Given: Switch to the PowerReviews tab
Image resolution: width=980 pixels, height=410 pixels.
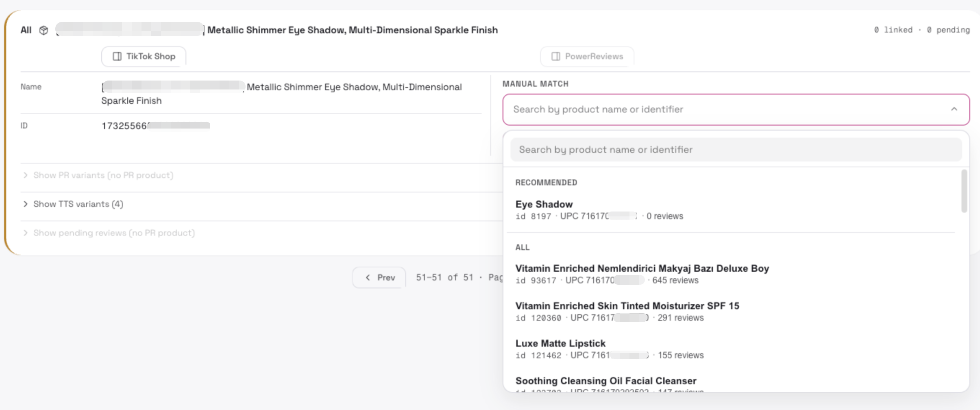Looking at the screenshot, I should (587, 56).
